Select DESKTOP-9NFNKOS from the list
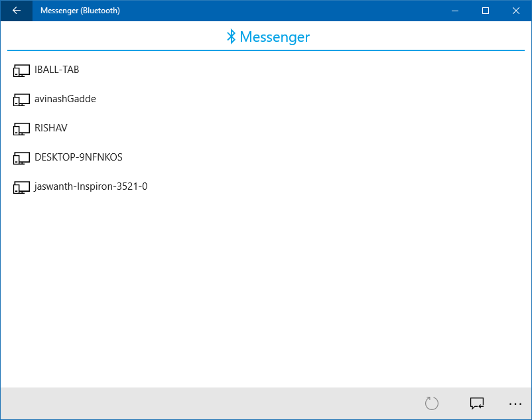This screenshot has height=420, width=532. coord(78,157)
